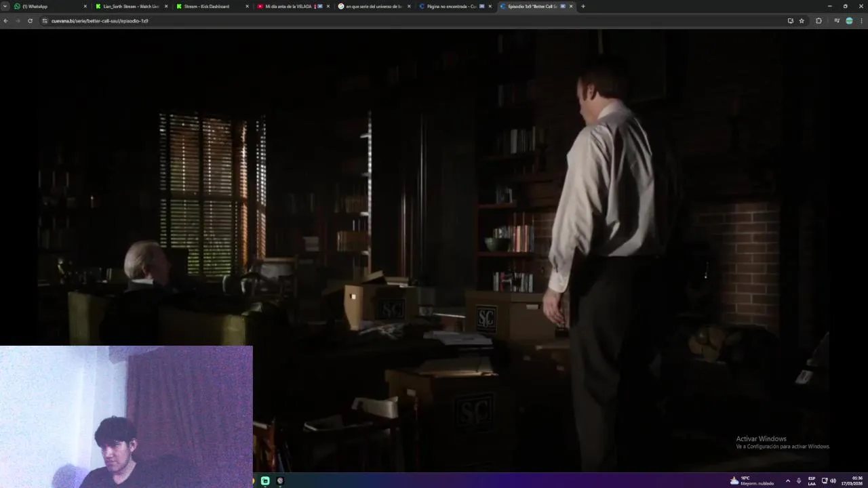Open a new browser tab

583,6
